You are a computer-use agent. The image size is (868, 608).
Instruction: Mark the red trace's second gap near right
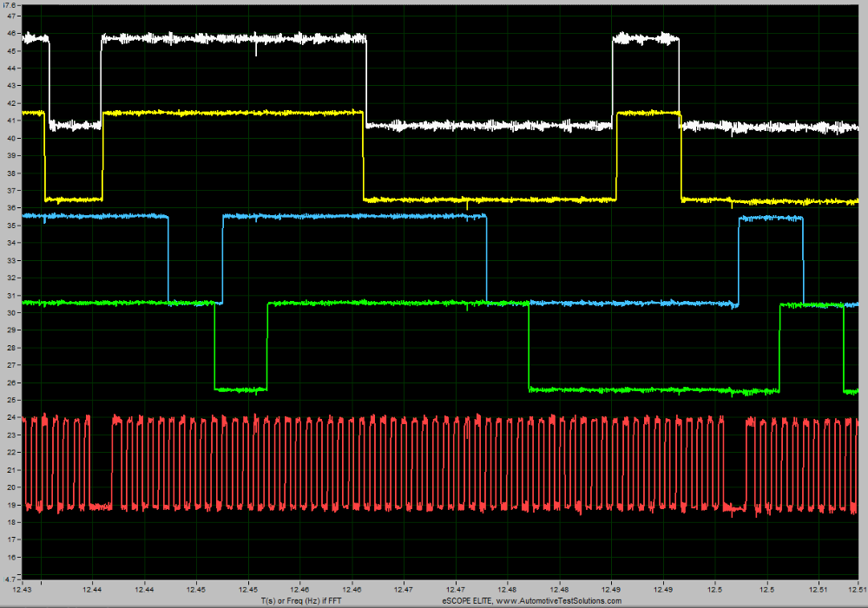734,507
